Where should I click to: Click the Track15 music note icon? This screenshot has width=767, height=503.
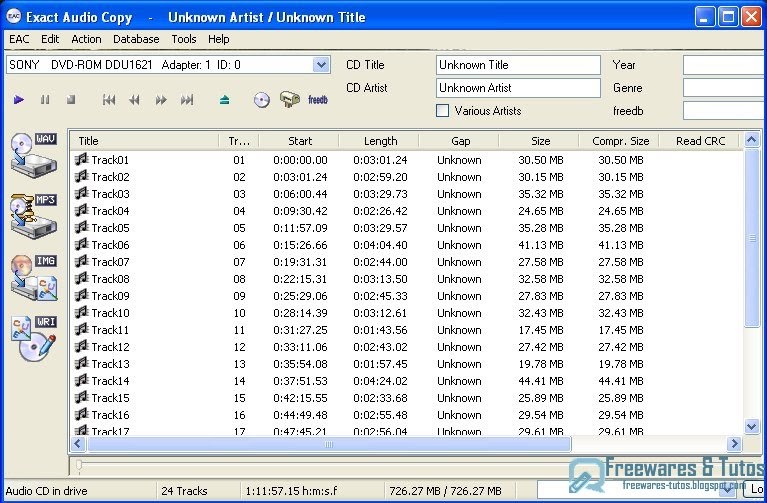tap(81, 397)
